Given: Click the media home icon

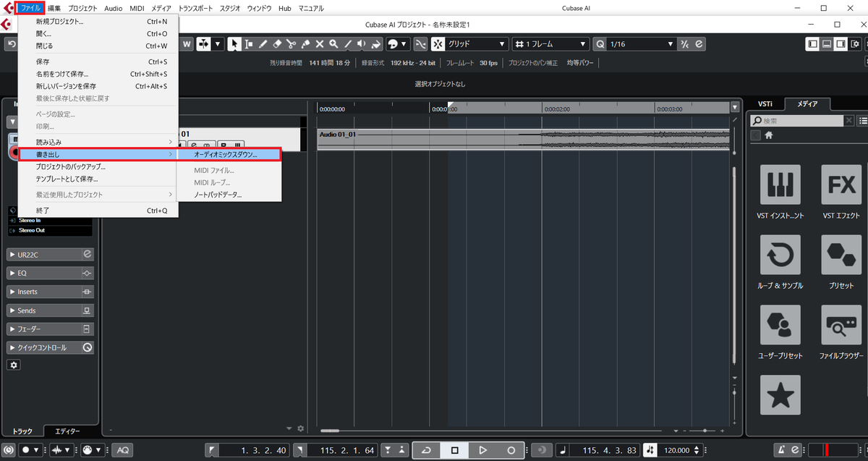Looking at the screenshot, I should click(x=770, y=135).
